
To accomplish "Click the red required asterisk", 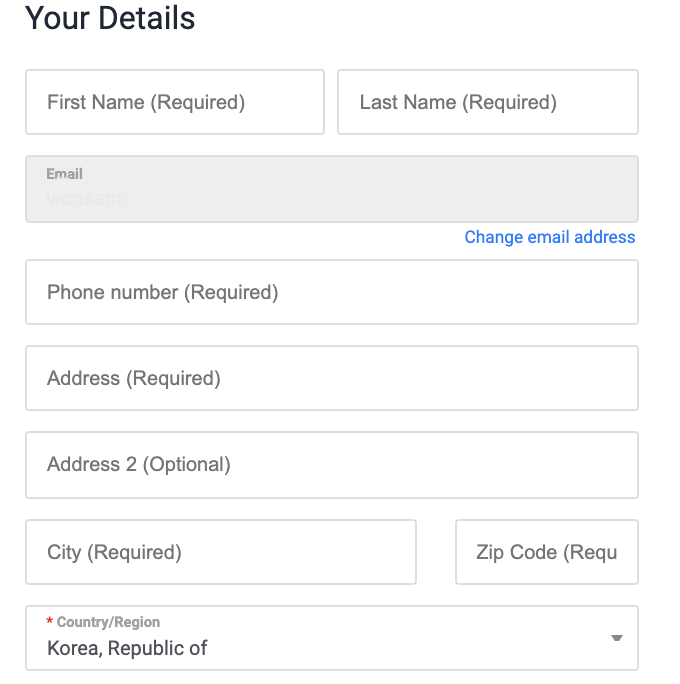I will pyautogui.click(x=50, y=623).
